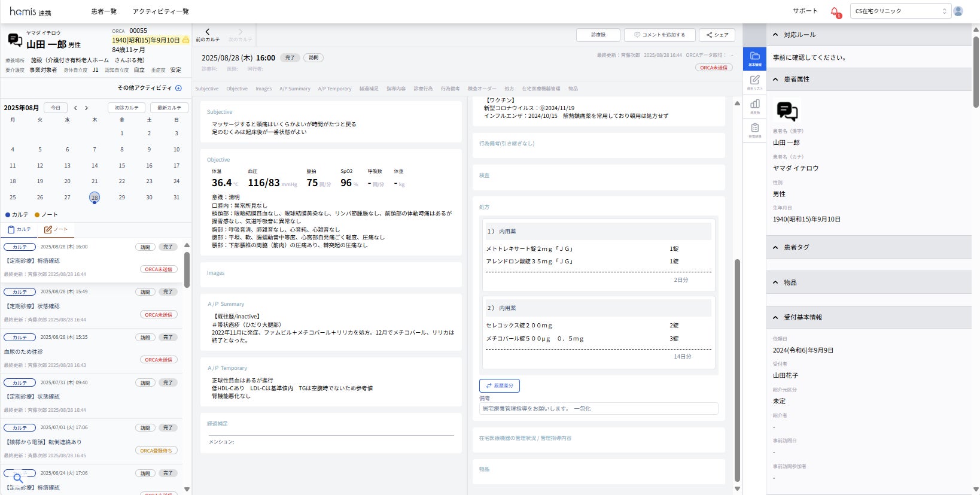The width and height of the screenshot is (980, 495).
Task: Go to previous karte with back arrow
Action: [208, 32]
